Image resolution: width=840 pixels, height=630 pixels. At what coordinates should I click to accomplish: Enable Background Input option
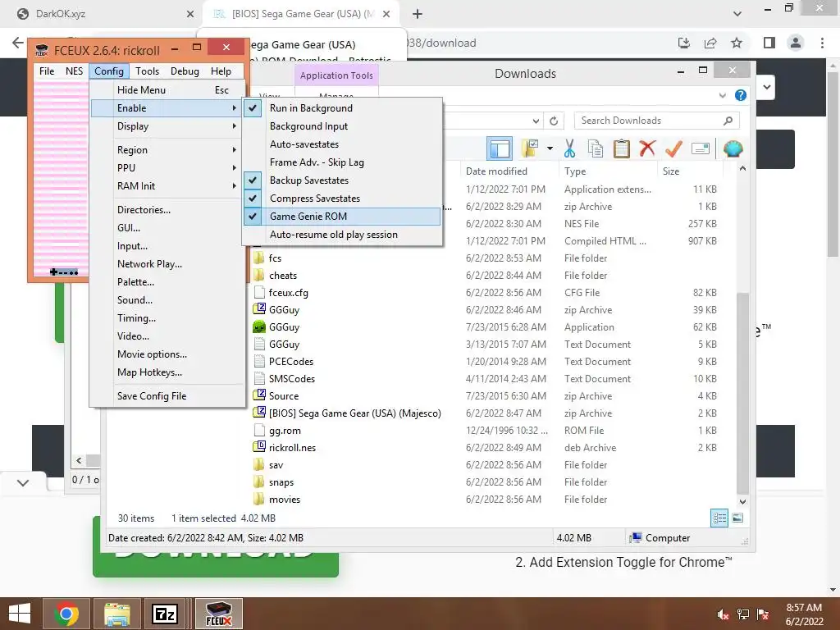(342, 126)
